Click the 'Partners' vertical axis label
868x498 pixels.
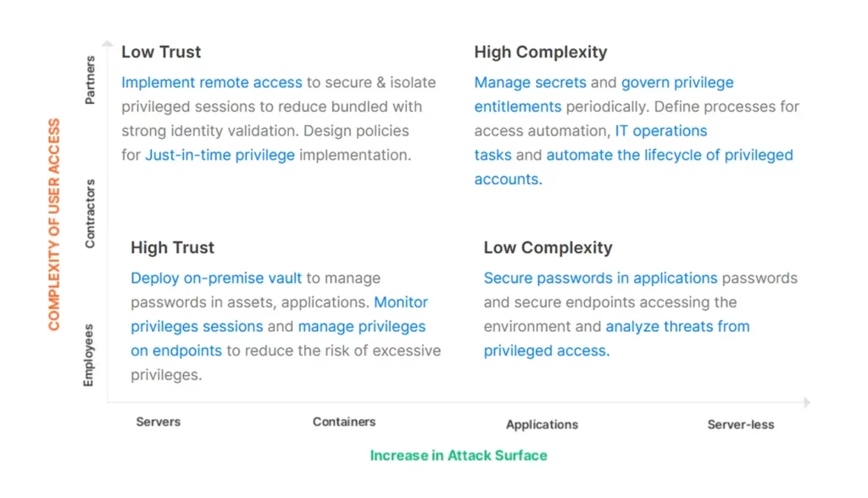(x=90, y=80)
